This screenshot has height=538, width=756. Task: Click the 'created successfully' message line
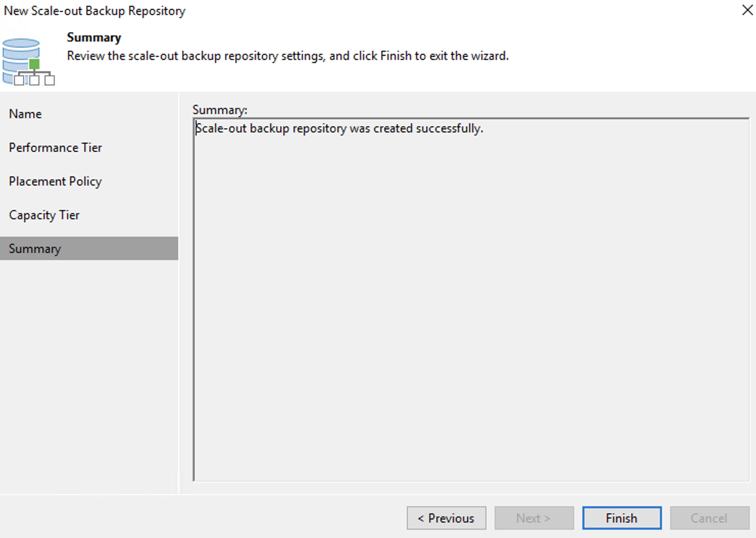[339, 128]
